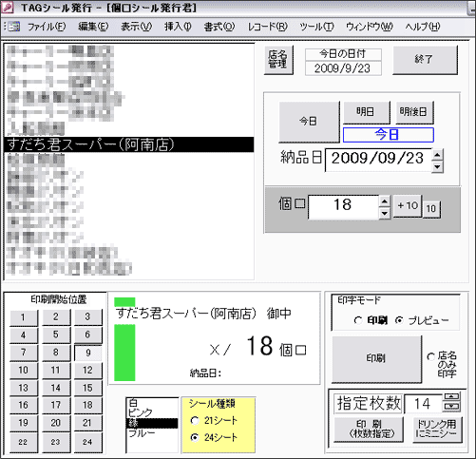Decrease 個口 count with the down arrow

384,213
